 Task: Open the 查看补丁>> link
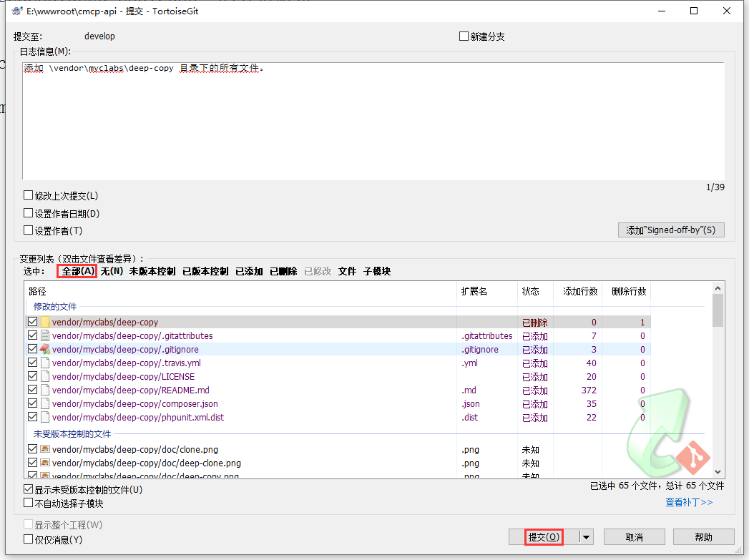tap(689, 502)
